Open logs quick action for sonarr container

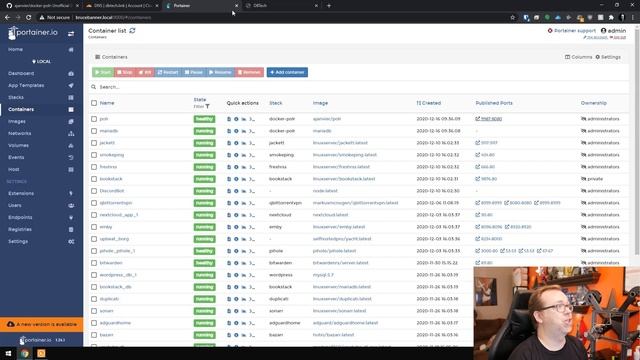coord(229,311)
